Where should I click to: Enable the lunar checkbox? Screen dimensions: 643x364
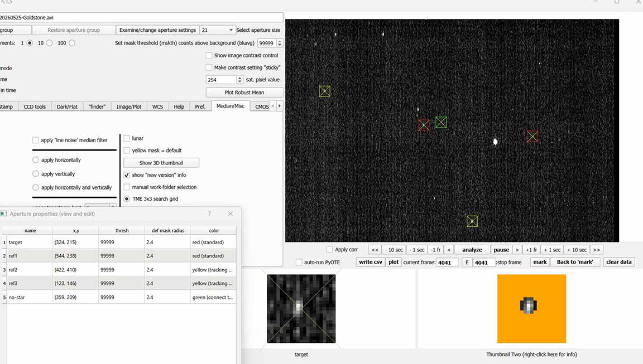click(x=127, y=138)
